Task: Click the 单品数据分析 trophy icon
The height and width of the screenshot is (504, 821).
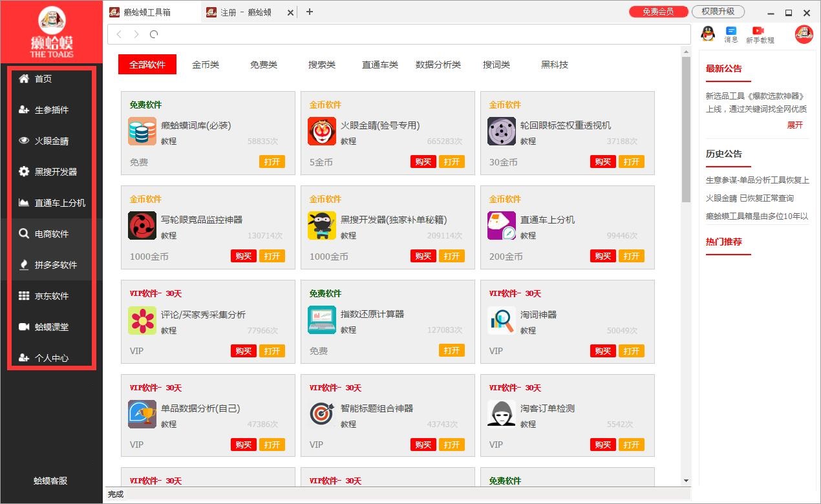Action: [x=142, y=414]
